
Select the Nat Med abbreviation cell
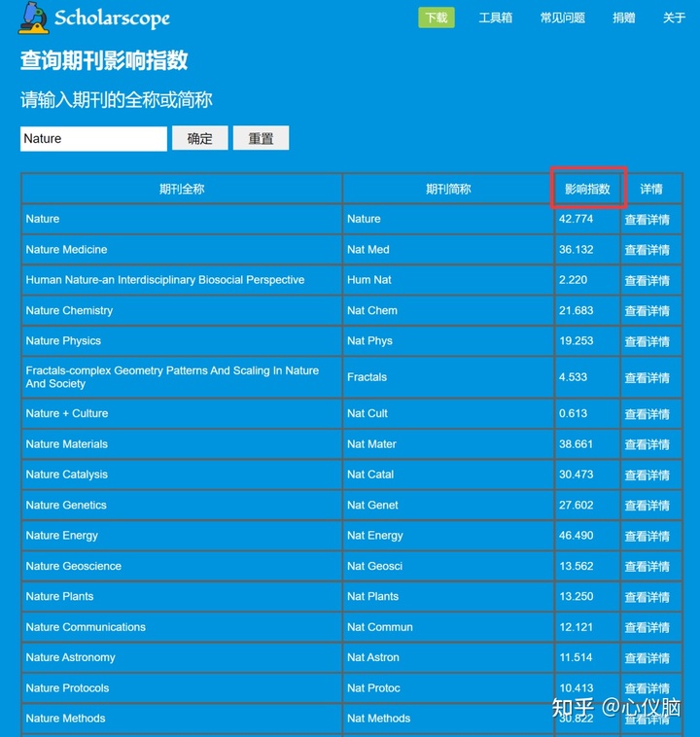tap(448, 250)
